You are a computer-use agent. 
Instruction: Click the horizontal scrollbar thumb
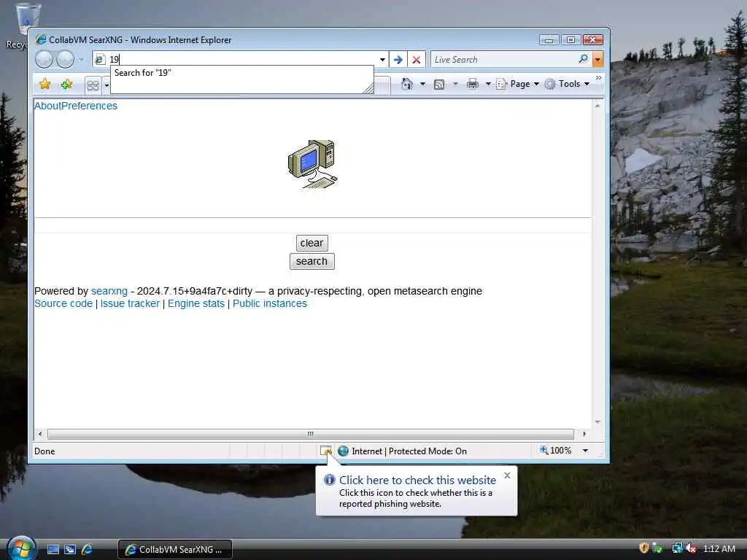pyautogui.click(x=311, y=434)
